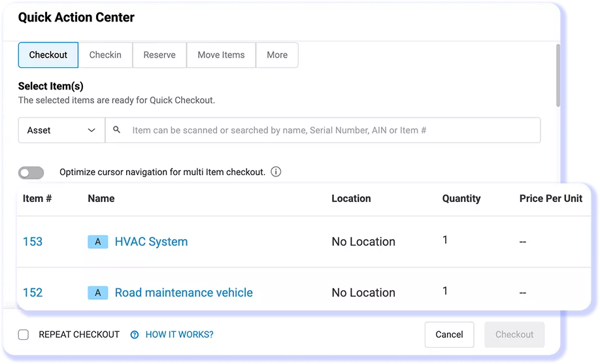Image resolution: width=600 pixels, height=364 pixels.
Task: Click the Location column header
Action: 351,198
